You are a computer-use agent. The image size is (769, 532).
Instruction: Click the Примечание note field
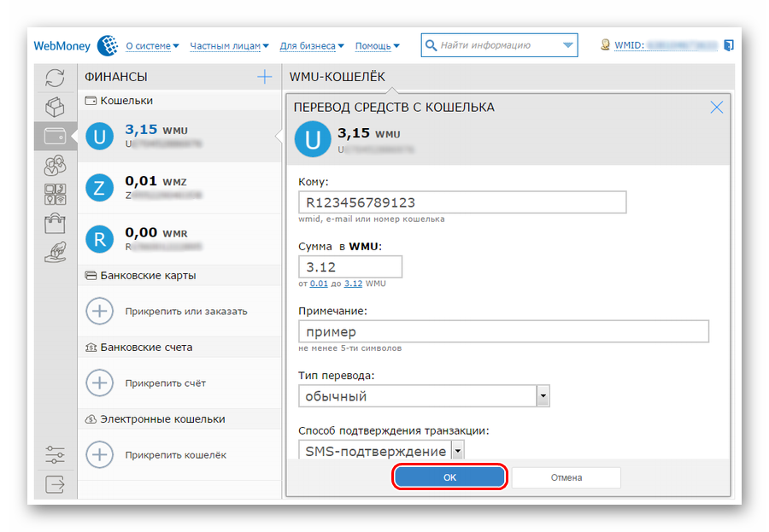pyautogui.click(x=503, y=331)
